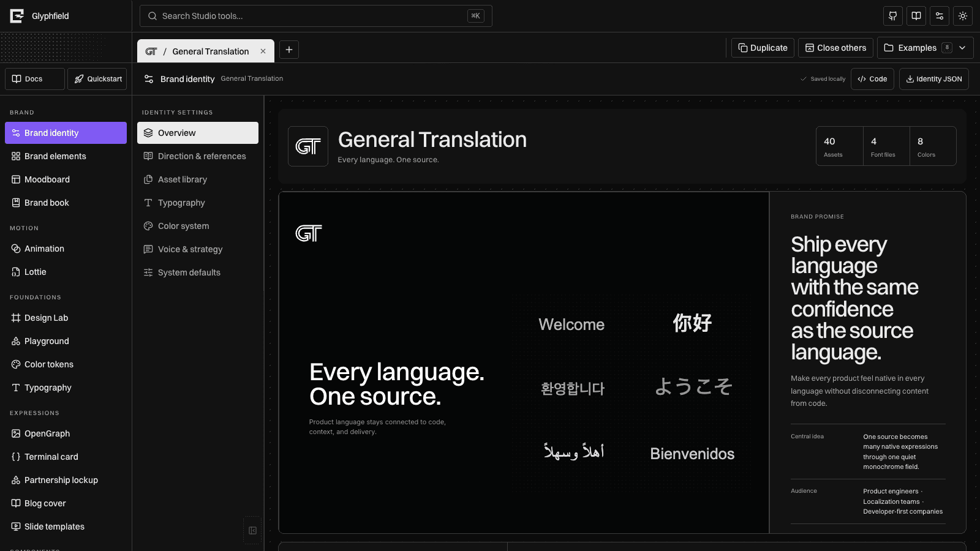Open Blog cover under Expressions

(x=66, y=503)
